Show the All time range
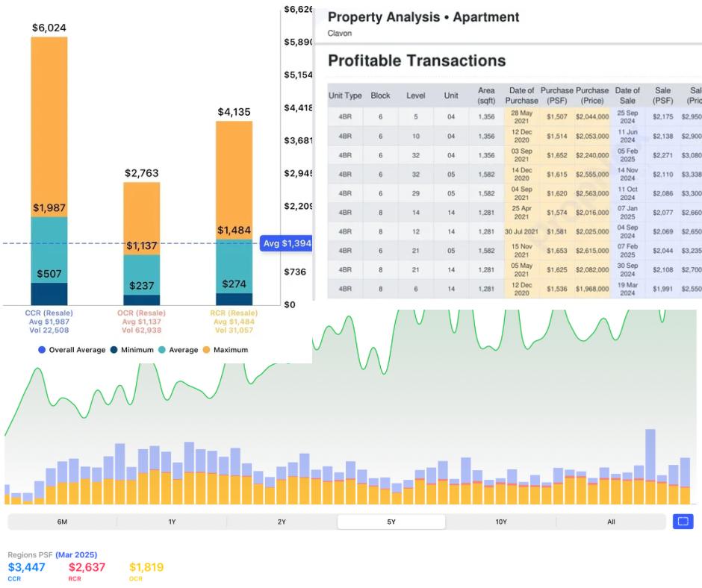Screen dimensions: 702x588 (611, 522)
